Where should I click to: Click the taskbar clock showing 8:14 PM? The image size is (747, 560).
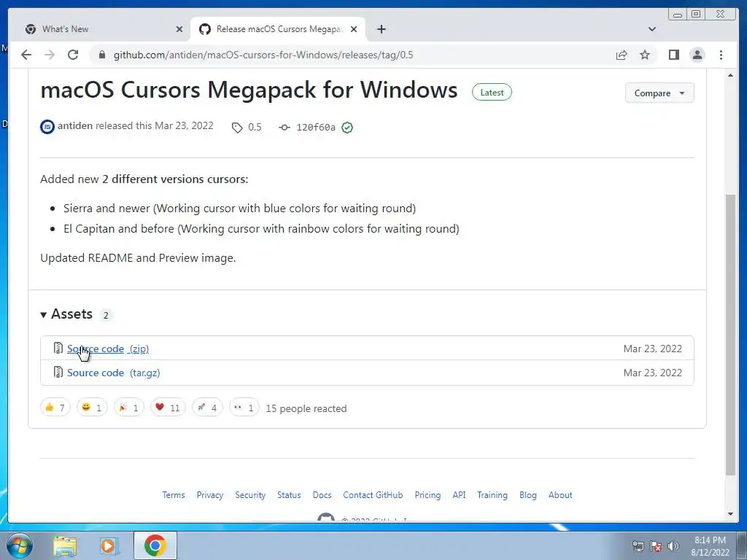(x=710, y=546)
